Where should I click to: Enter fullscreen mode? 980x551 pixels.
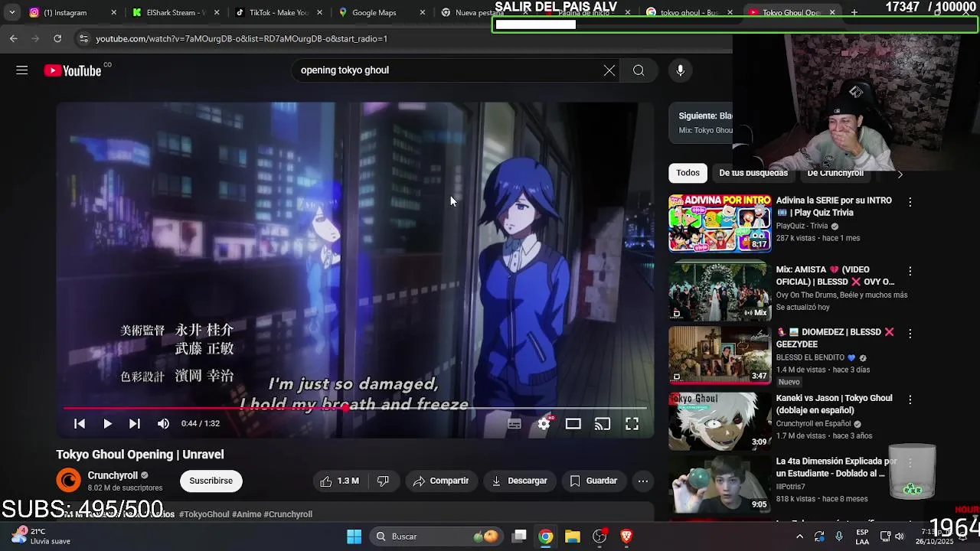632,424
